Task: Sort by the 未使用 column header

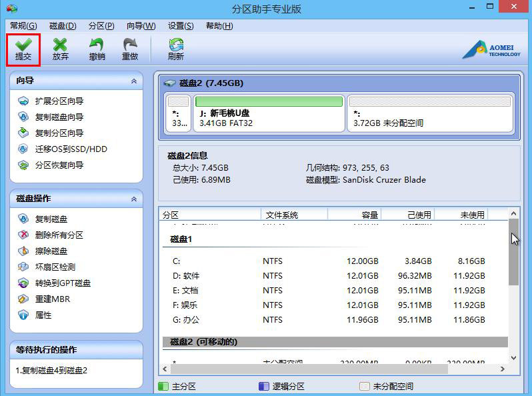Action: [x=461, y=215]
